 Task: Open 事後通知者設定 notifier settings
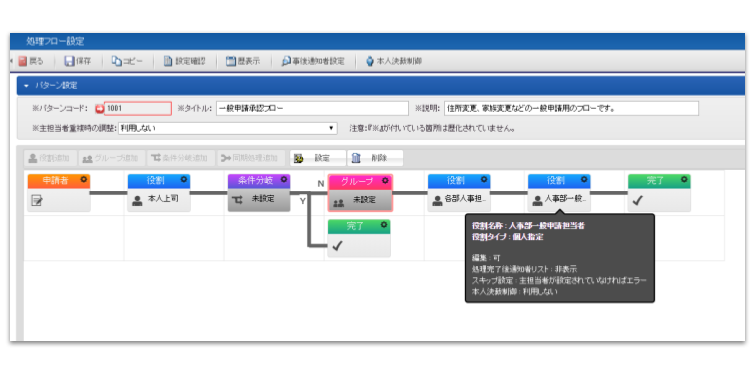click(x=313, y=61)
